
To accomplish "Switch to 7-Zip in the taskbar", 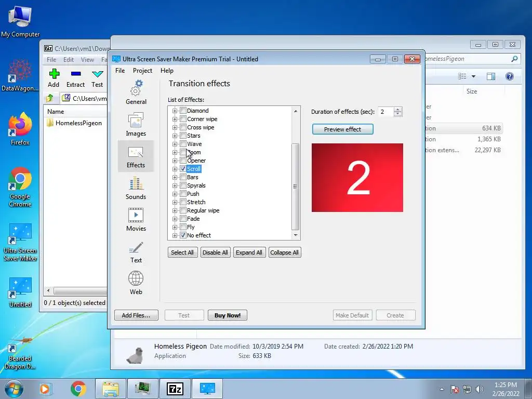I will pyautogui.click(x=175, y=389).
